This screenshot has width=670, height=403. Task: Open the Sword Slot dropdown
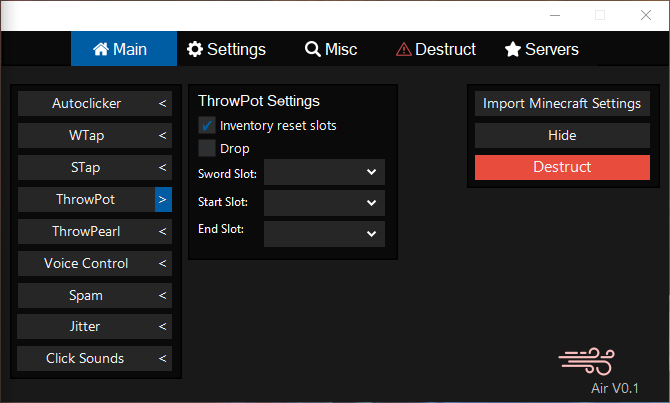coord(324,172)
